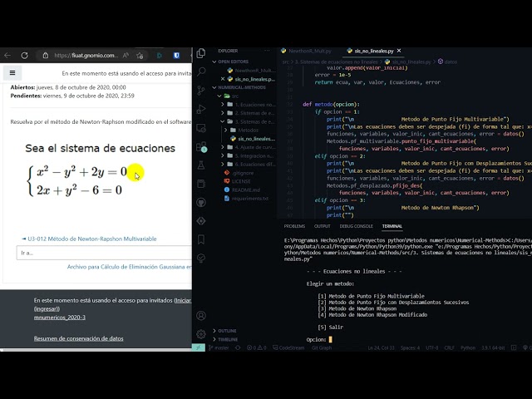Open the Accounts menu

coord(201,316)
